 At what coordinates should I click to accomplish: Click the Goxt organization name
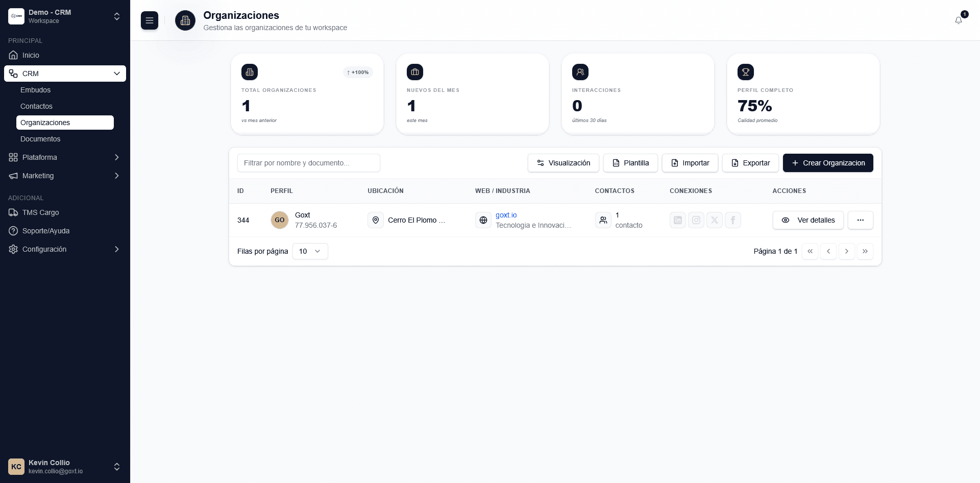(x=302, y=215)
